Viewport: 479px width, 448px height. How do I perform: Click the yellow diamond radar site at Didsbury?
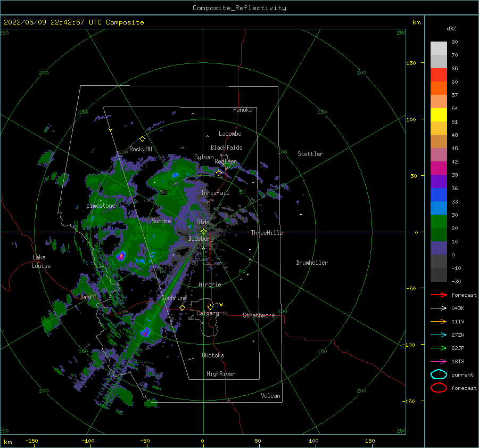coord(203,232)
